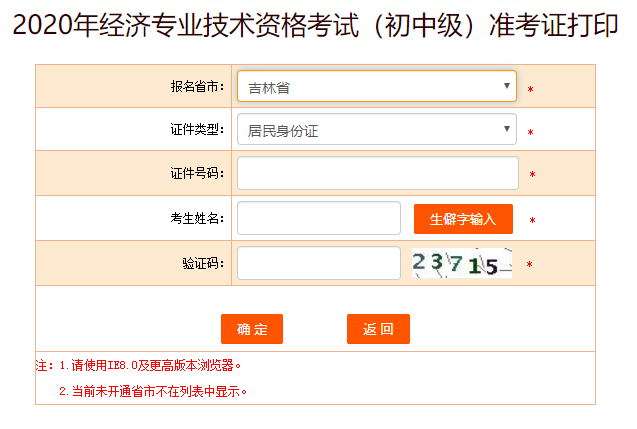Expand the 证件类型 ID type dropdown

(x=377, y=129)
